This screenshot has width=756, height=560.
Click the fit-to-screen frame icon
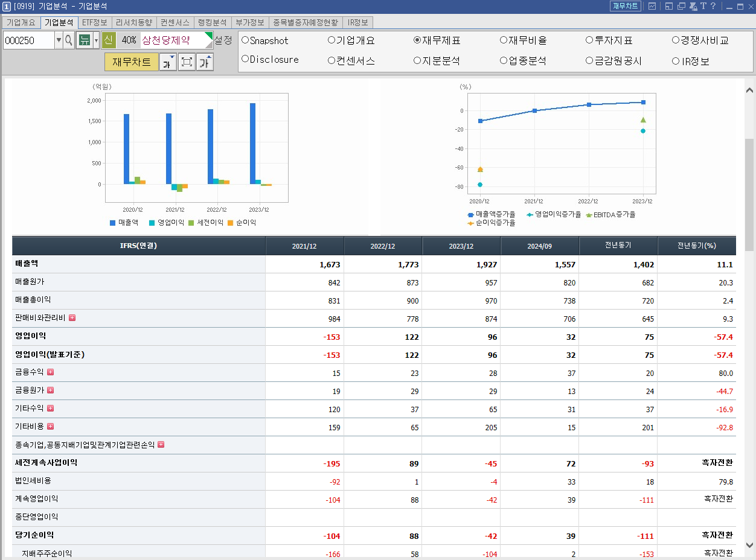tap(187, 62)
